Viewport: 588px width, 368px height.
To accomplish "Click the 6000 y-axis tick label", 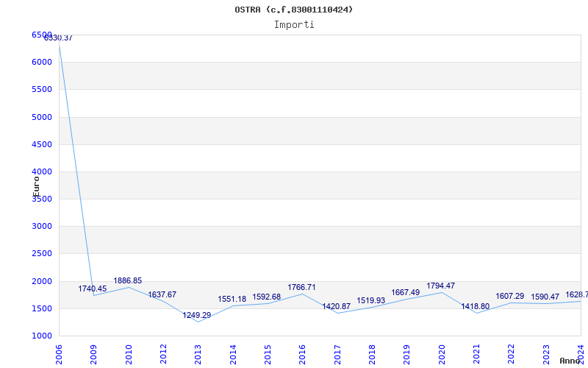I will 42,62.
